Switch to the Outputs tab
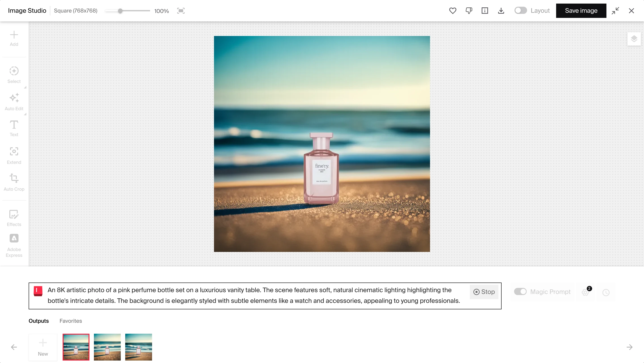This screenshot has height=363, width=644. 38,321
